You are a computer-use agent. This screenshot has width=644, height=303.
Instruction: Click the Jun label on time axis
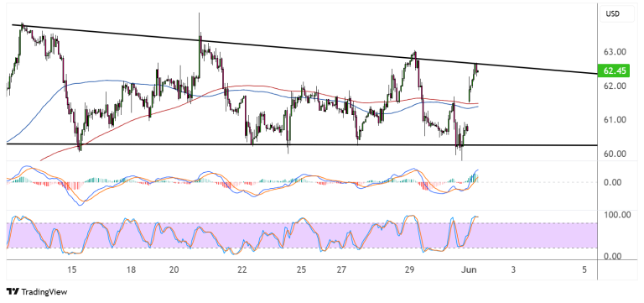469,269
